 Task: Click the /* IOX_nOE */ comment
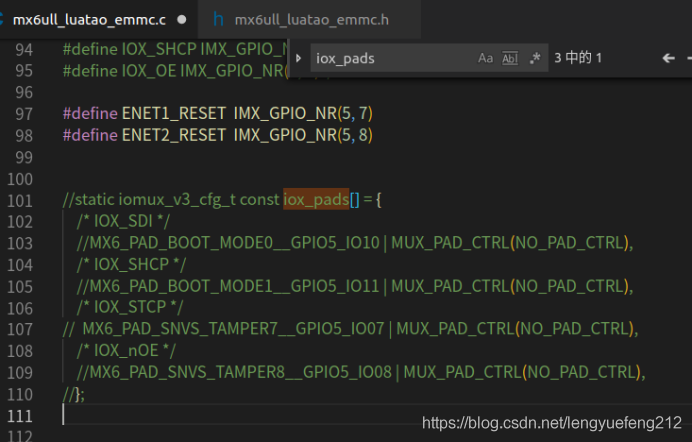tap(126, 350)
